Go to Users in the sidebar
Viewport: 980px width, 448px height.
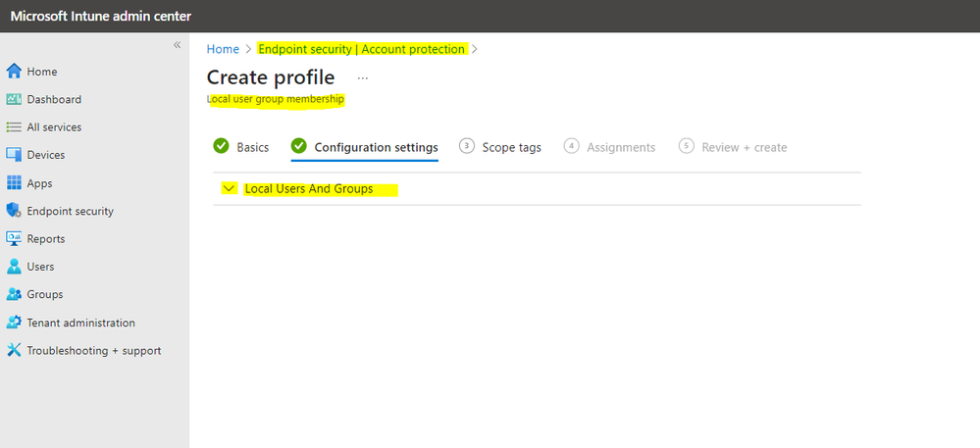[40, 267]
